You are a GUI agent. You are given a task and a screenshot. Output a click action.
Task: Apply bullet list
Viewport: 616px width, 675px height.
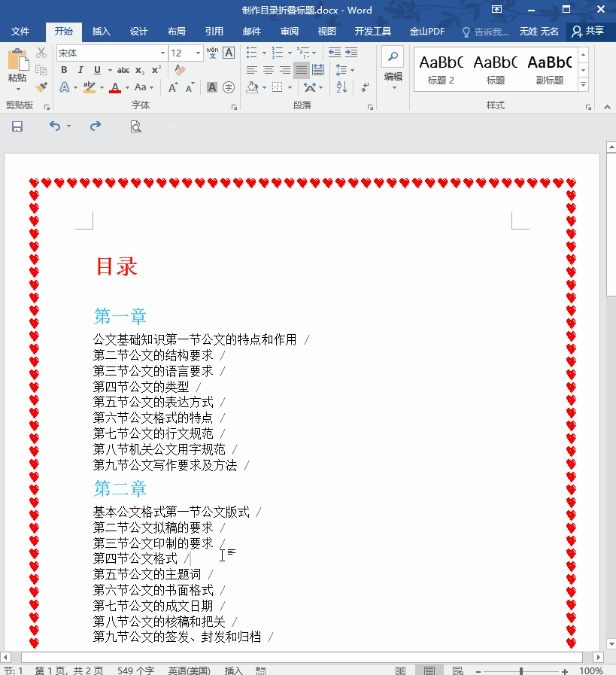[x=252, y=53]
